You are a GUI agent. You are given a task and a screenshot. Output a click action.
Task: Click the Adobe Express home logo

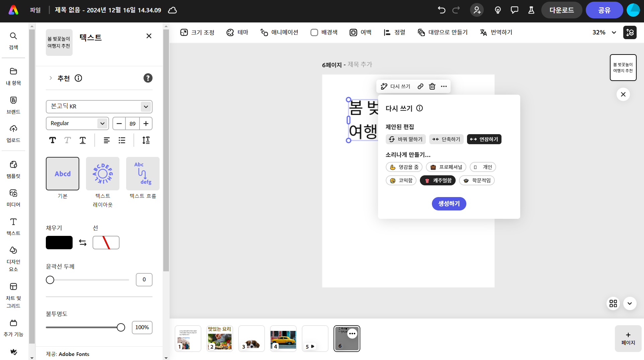(13, 10)
